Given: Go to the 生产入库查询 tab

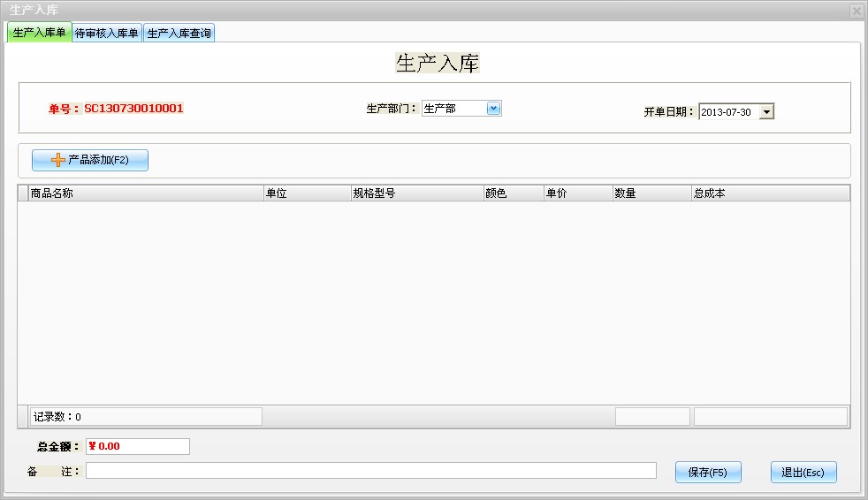Looking at the screenshot, I should tap(179, 34).
